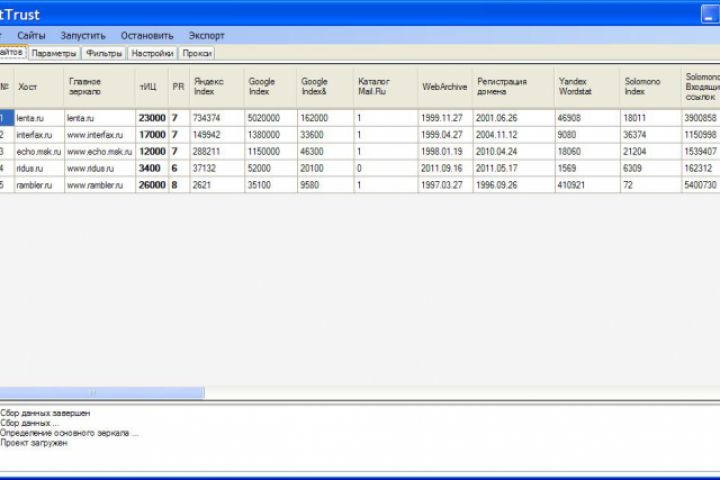Open the Сайты menu
This screenshot has width=720, height=480.
(x=31, y=35)
